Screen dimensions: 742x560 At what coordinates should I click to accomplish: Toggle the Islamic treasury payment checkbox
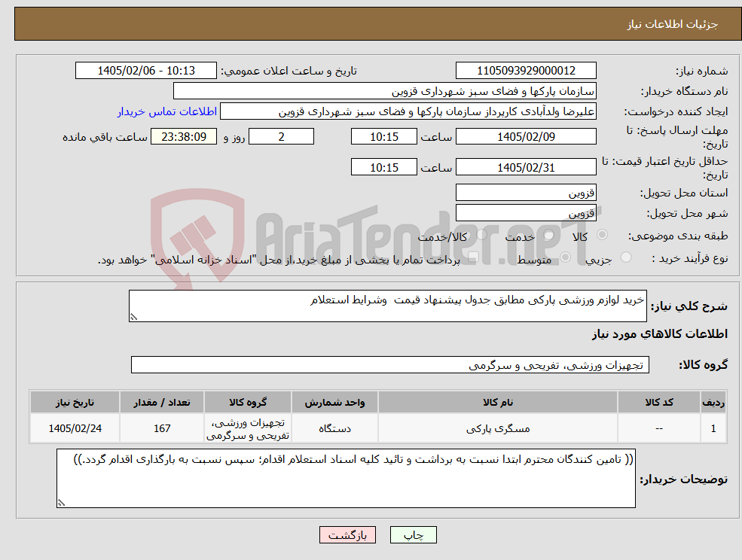click(473, 257)
